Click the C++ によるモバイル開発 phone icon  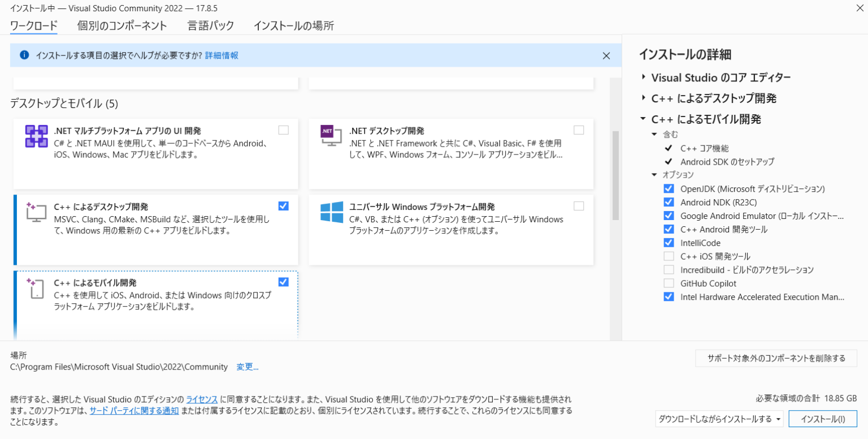pyautogui.click(x=36, y=289)
